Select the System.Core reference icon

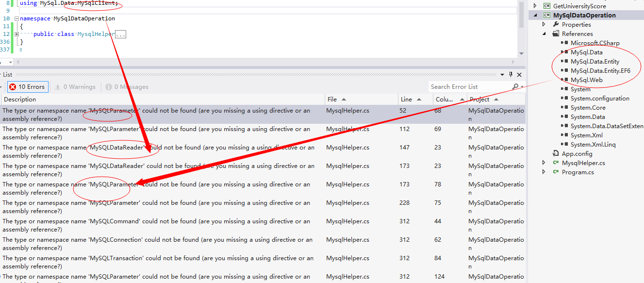tap(564, 107)
